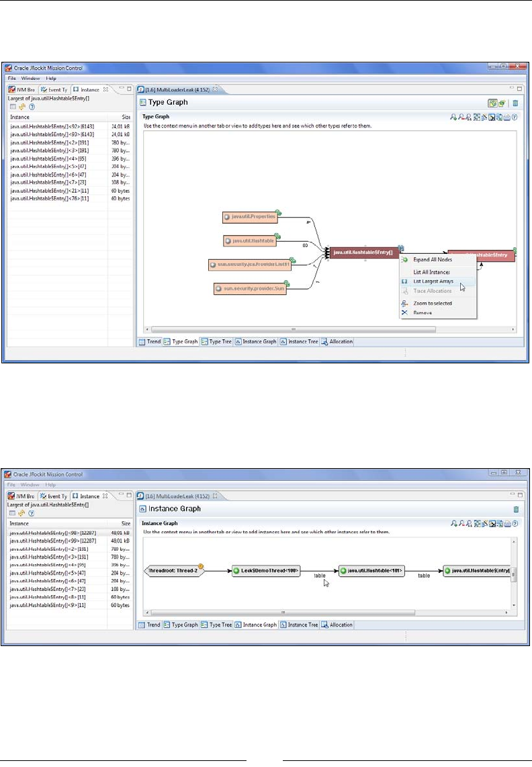Select java.util.Properties node in type graph
Image resolution: width=532 pixels, height=767 pixels.
click(x=250, y=217)
